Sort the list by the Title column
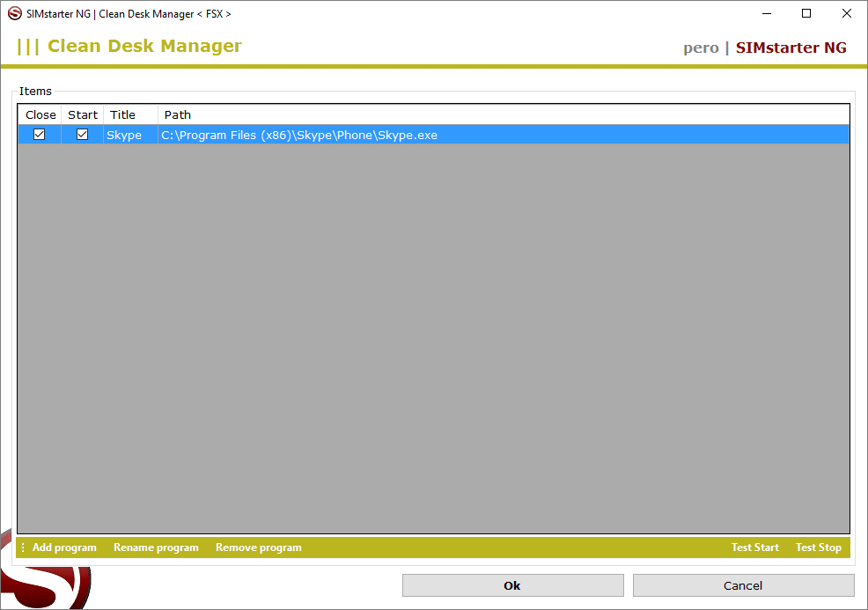The height and width of the screenshot is (610, 868). pyautogui.click(x=123, y=114)
